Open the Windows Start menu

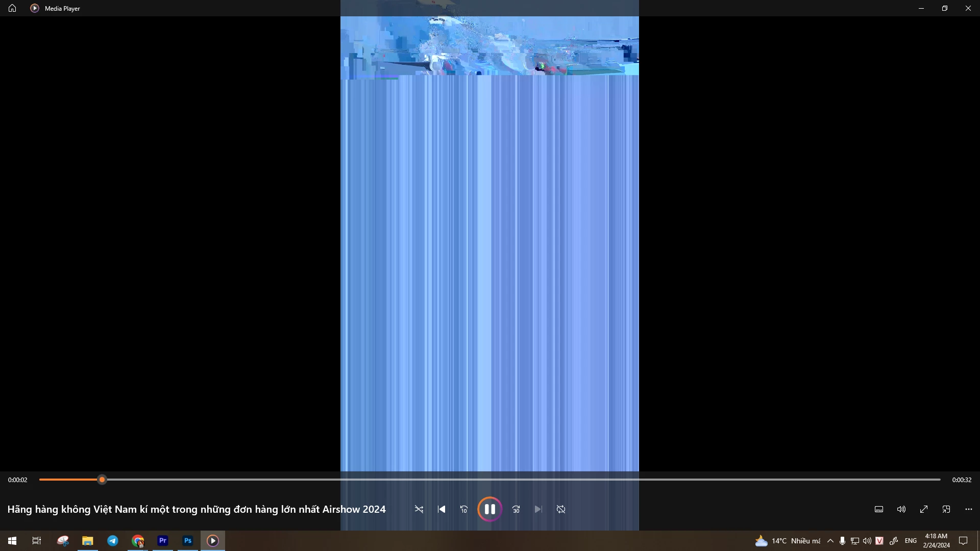click(x=12, y=540)
